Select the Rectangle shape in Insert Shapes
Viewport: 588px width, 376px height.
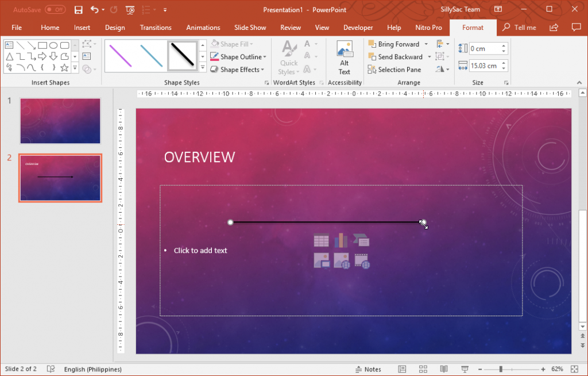tap(42, 44)
